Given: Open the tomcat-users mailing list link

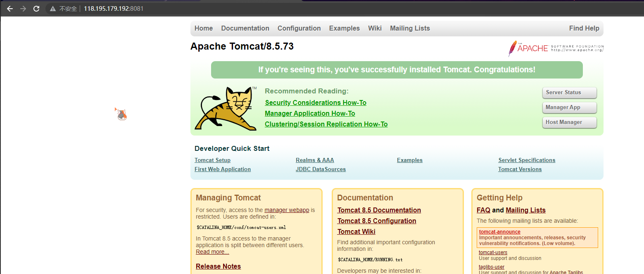Looking at the screenshot, I should (x=493, y=253).
